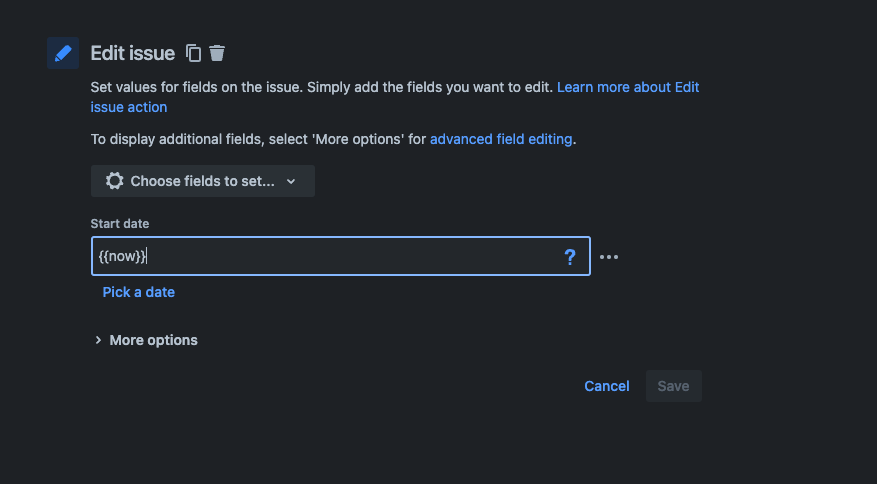Click the Pick a date link
The image size is (877, 484).
tap(139, 292)
